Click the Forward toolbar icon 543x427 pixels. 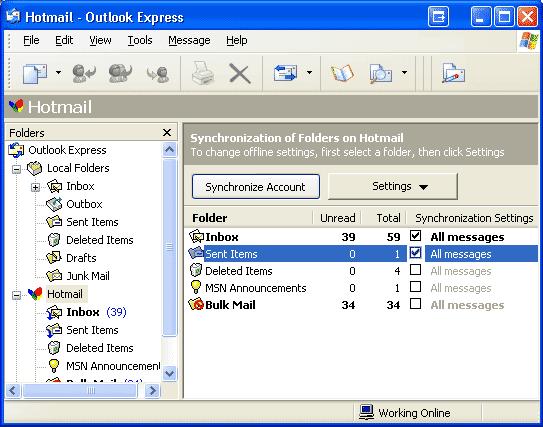click(x=158, y=74)
